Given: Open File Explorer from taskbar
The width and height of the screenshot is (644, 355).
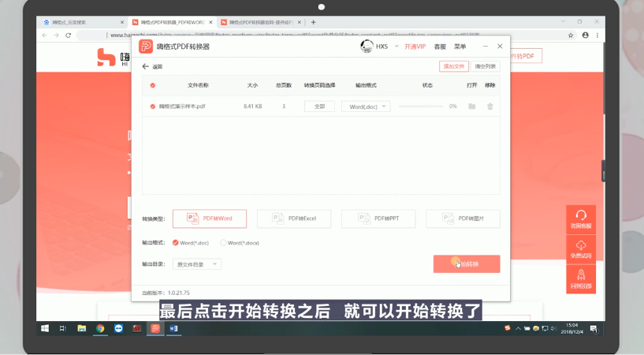Looking at the screenshot, I should click(82, 328).
